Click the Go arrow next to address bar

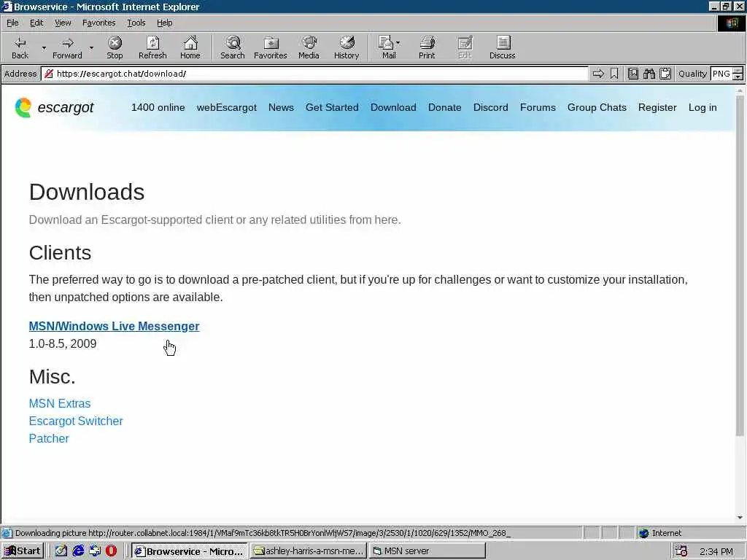click(598, 74)
